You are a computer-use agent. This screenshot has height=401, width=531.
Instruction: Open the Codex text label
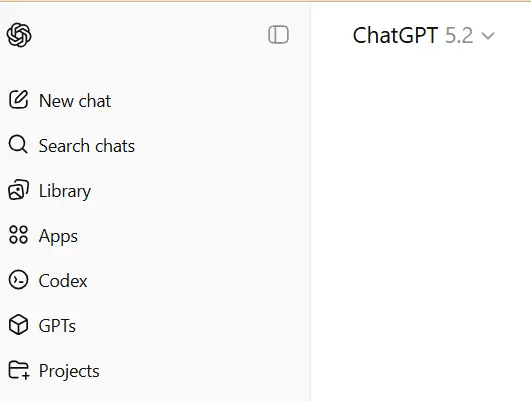[x=63, y=281]
